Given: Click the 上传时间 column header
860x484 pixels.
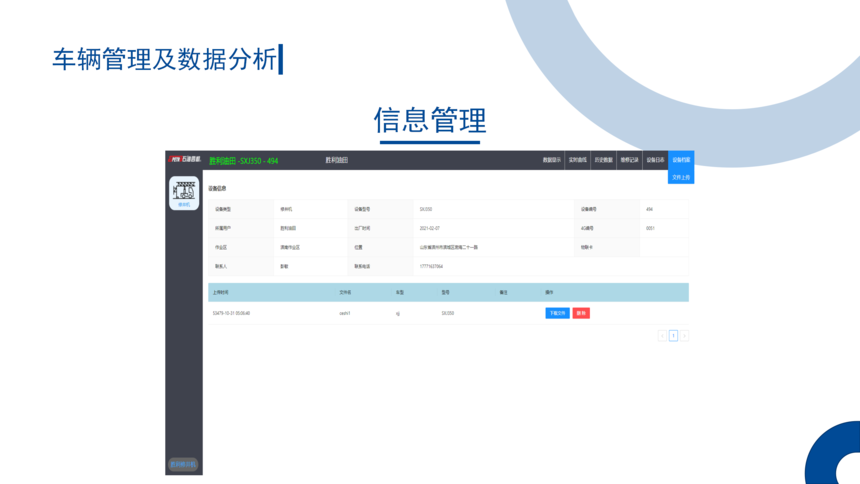Looking at the screenshot, I should [x=220, y=292].
